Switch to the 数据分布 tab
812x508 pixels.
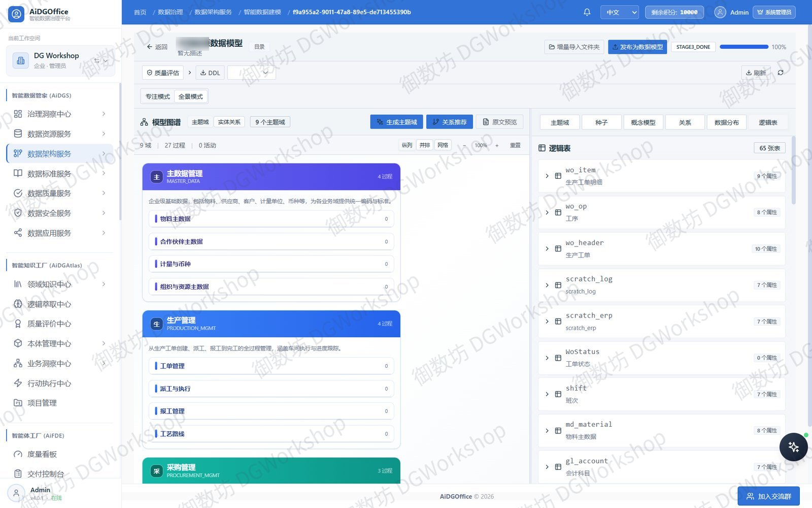726,122
